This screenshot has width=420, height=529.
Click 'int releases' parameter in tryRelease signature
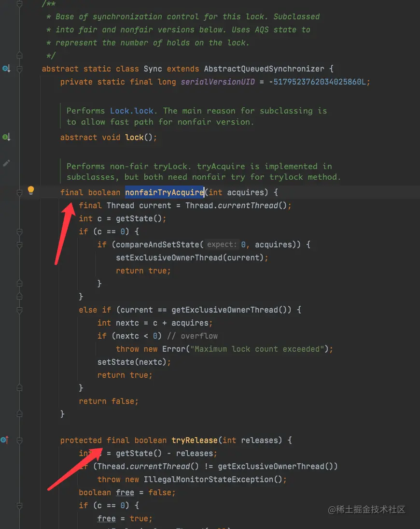(250, 440)
